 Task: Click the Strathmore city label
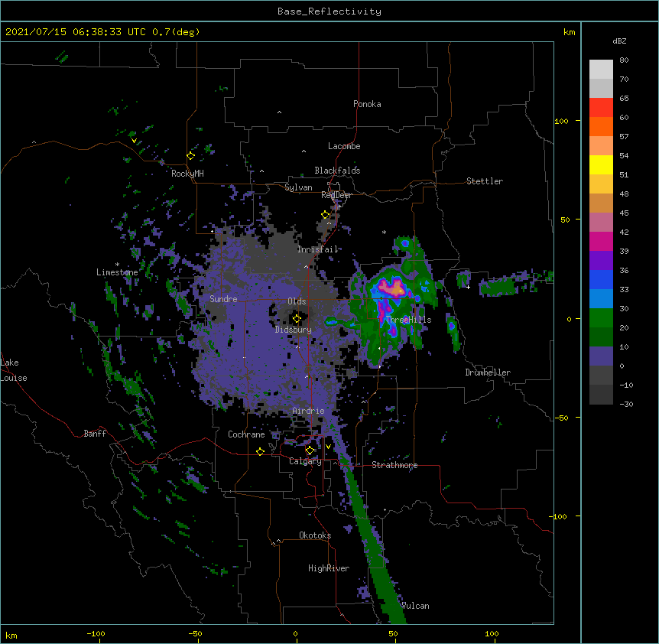[x=394, y=465]
